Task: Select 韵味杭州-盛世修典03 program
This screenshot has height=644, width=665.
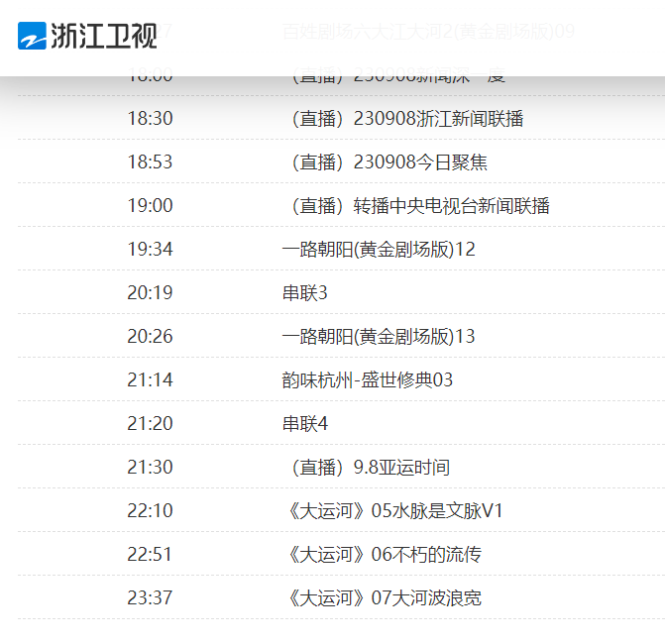Action: pos(368,380)
